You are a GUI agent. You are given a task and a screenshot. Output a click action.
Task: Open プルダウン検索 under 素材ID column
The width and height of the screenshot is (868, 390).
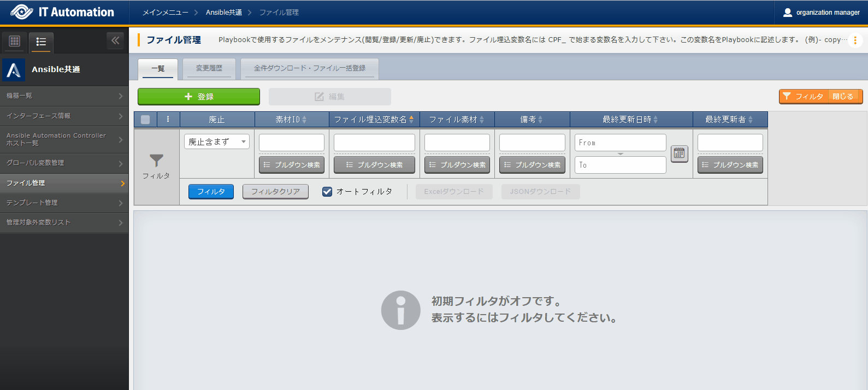[292, 165]
